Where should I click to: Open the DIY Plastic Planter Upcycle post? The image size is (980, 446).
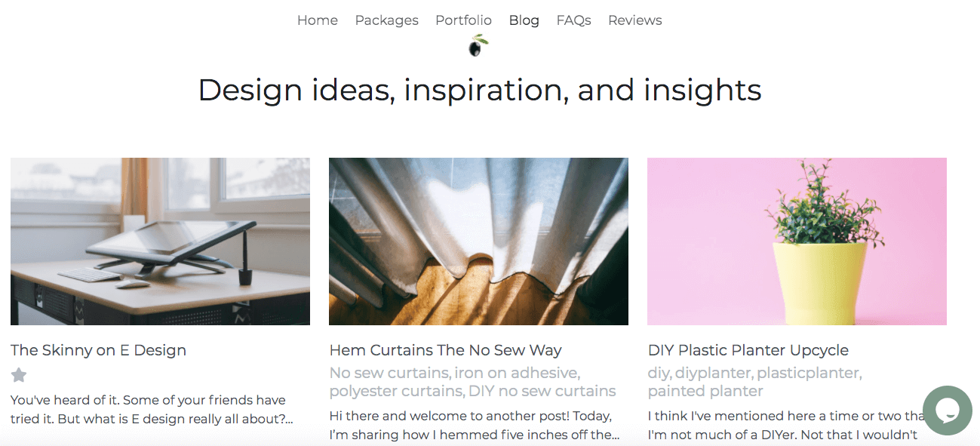[x=748, y=350]
